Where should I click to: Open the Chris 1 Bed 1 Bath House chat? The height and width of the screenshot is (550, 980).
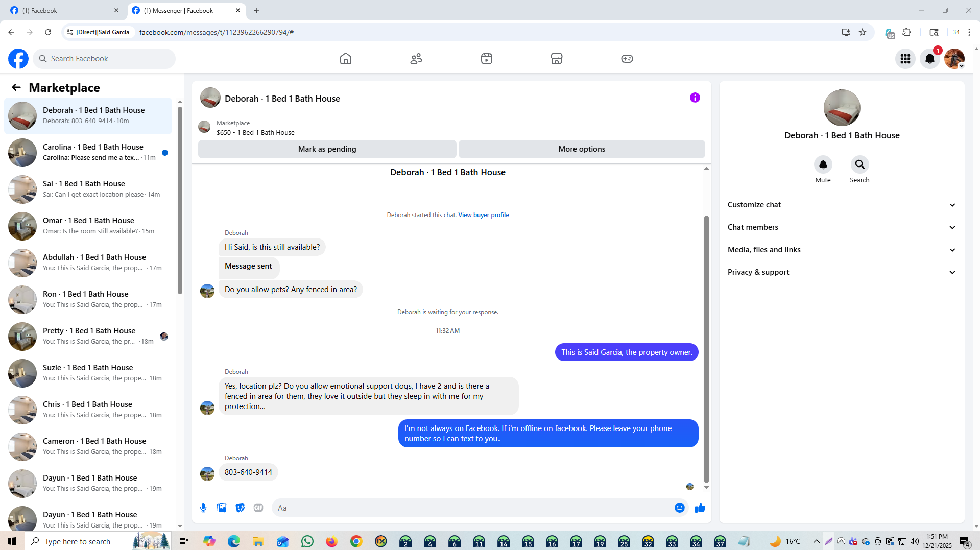88,410
